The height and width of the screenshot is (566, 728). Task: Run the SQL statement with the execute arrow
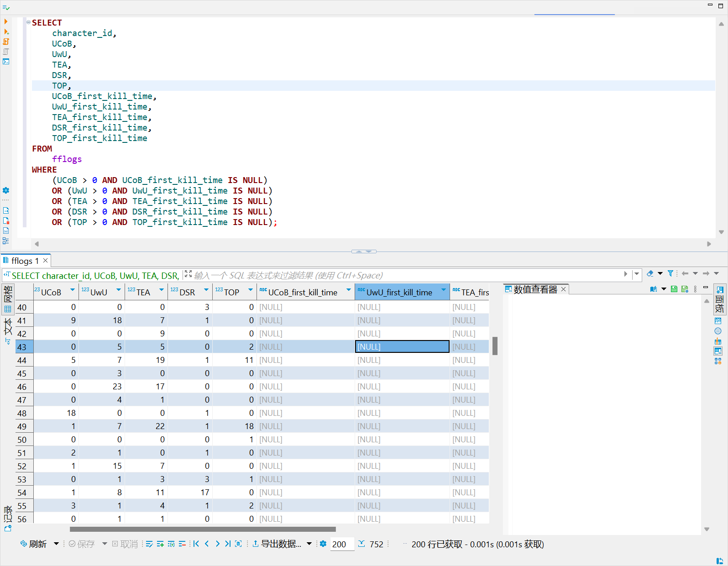(6, 21)
